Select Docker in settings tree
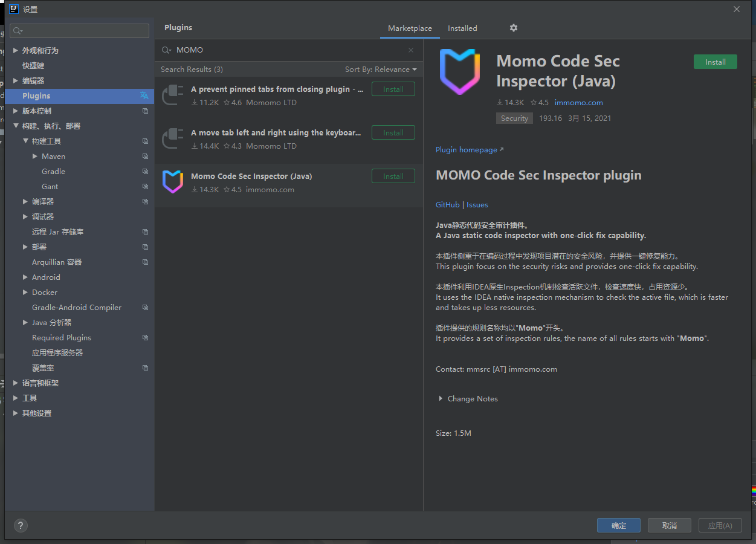This screenshot has width=756, height=544. coord(45,292)
